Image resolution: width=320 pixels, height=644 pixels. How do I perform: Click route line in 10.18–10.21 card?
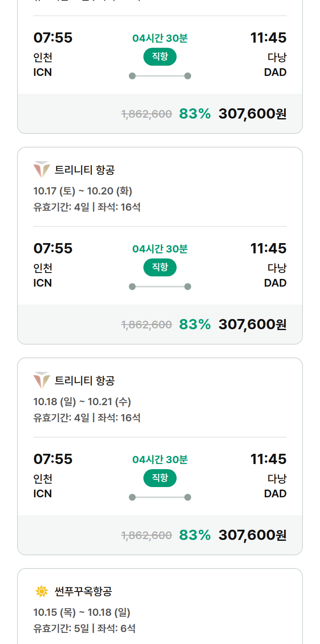tap(160, 497)
